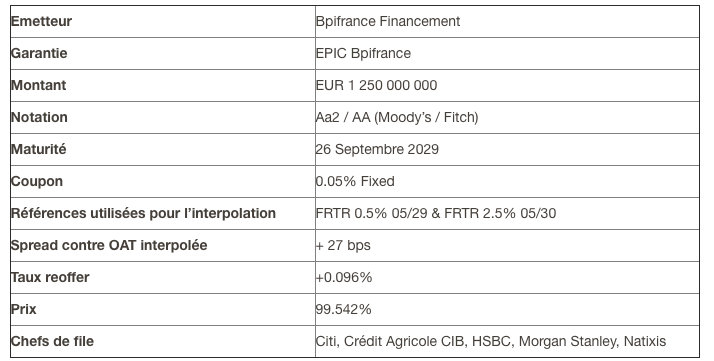Click the Taux reoffer label
The height and width of the screenshot is (361, 714).
pyautogui.click(x=50, y=277)
